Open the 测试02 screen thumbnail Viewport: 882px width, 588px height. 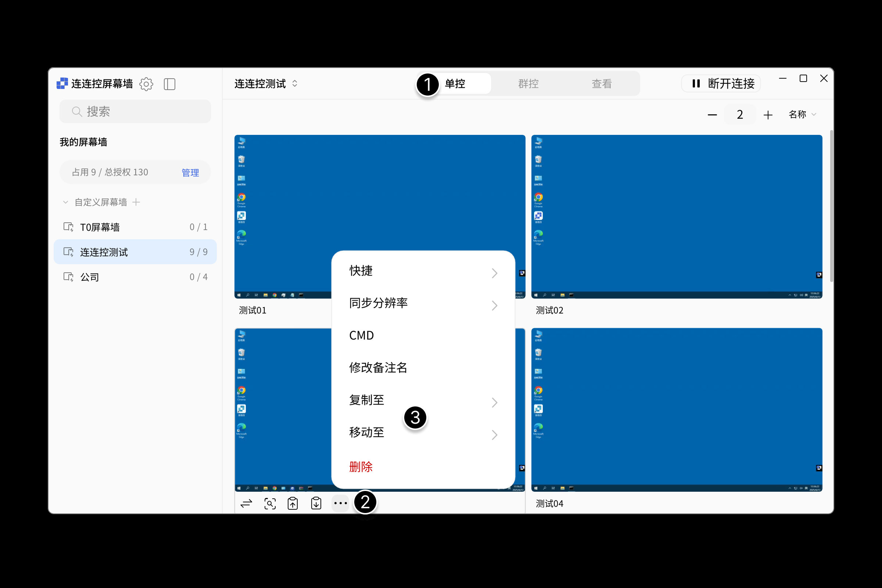(677, 217)
